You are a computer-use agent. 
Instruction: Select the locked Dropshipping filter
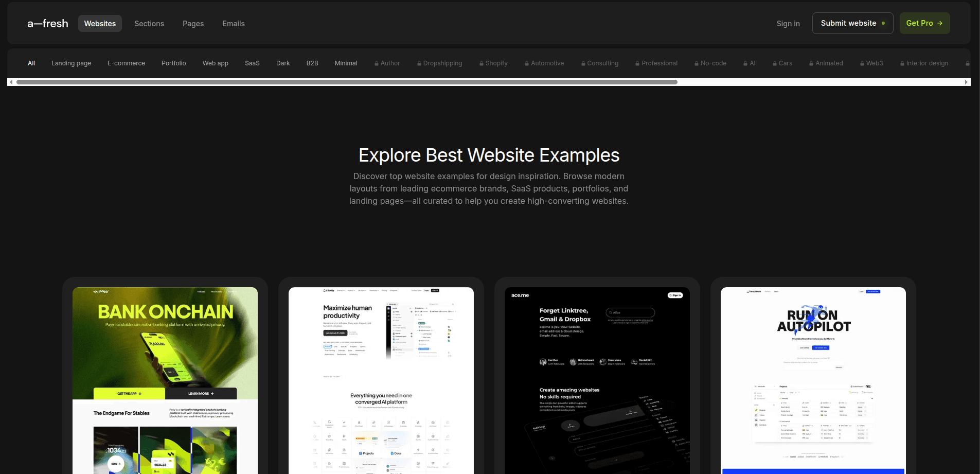coord(440,63)
